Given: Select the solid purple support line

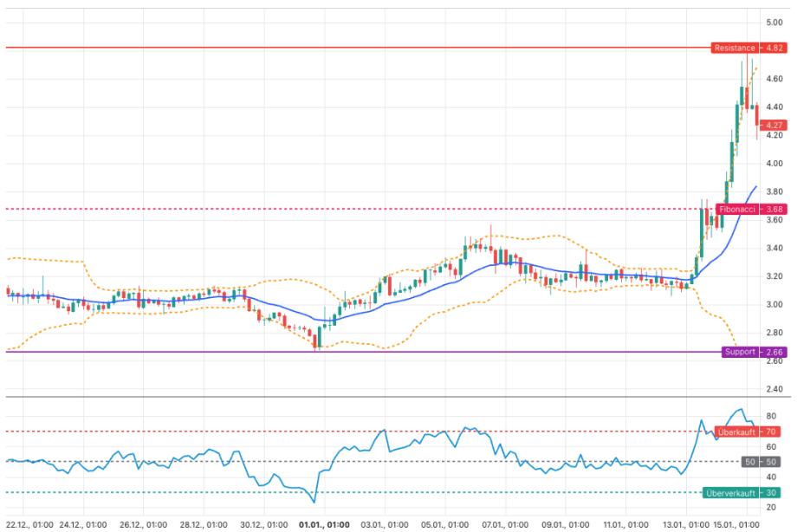Looking at the screenshot, I should [x=347, y=352].
